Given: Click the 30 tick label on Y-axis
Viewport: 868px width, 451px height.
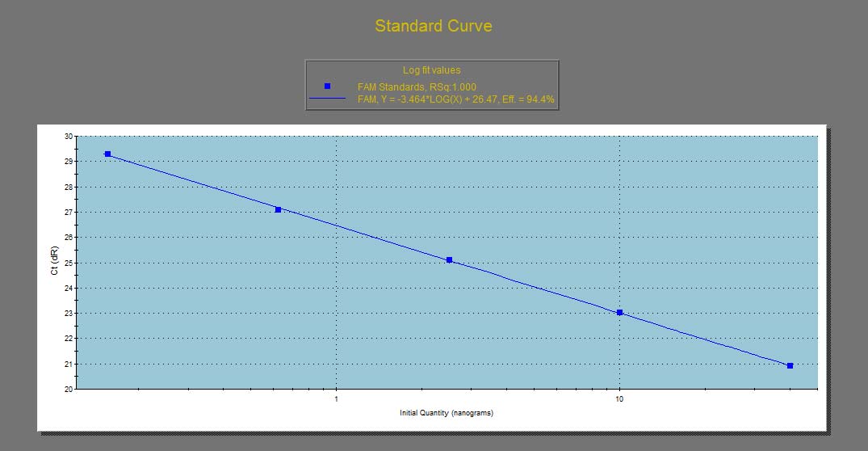Looking at the screenshot, I should point(68,137).
